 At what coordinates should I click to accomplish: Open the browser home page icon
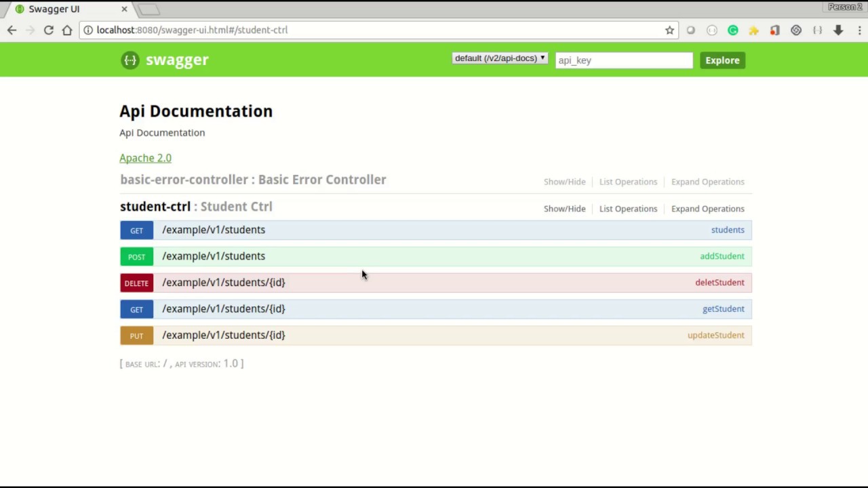click(x=67, y=30)
